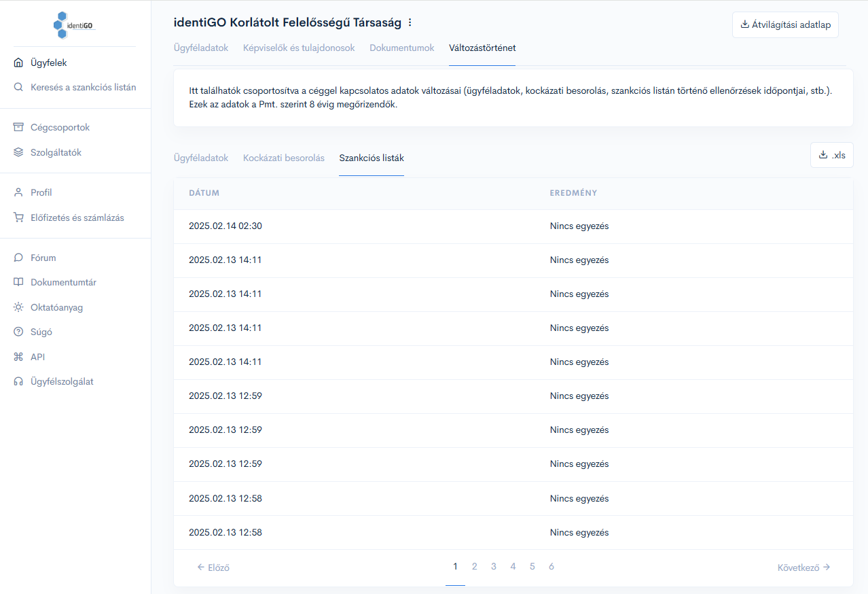Select page 1 in pagination

click(455, 566)
